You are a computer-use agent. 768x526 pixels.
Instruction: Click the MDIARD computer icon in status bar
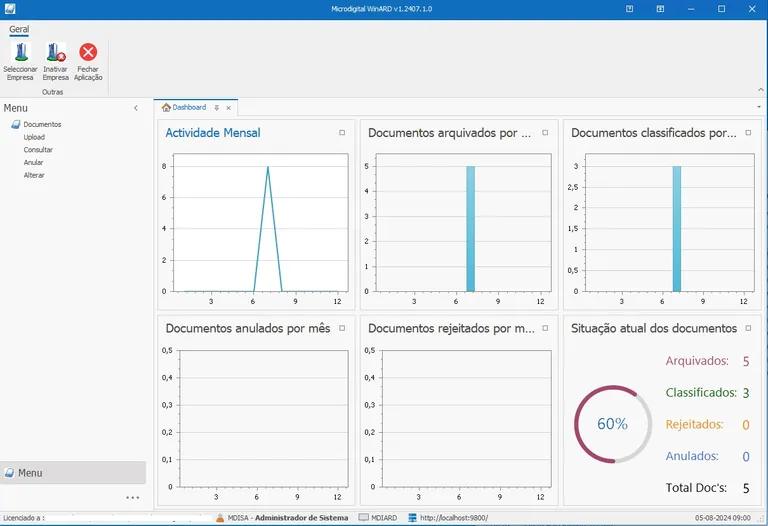[x=363, y=517]
